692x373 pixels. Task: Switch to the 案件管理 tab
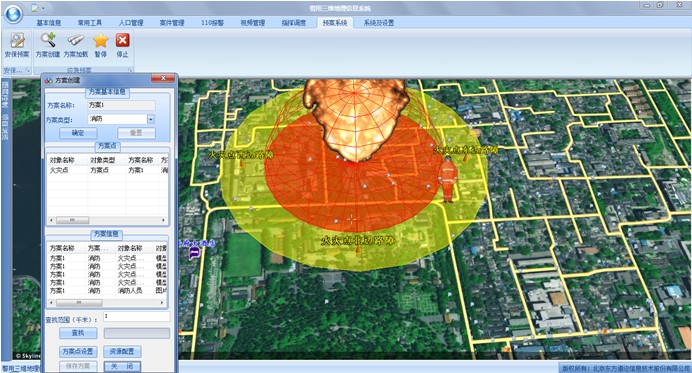tap(172, 23)
